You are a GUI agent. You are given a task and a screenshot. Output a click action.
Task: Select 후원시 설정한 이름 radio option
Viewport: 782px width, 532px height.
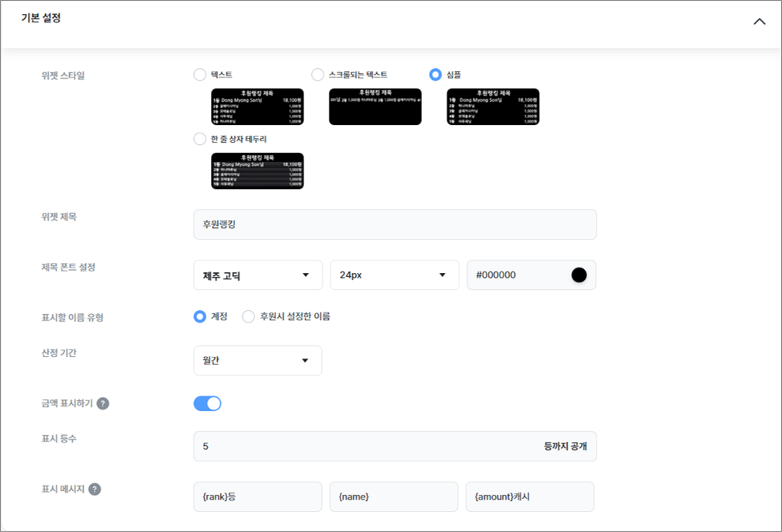(248, 316)
